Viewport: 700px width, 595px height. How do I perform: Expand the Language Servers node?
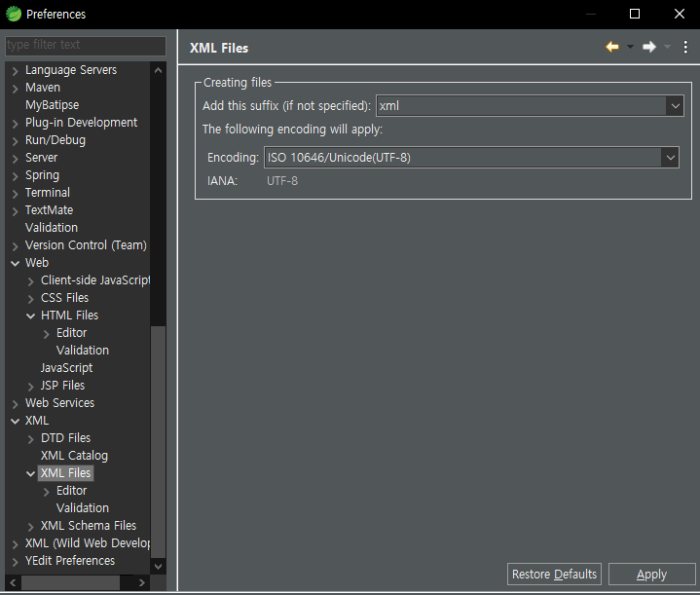pyautogui.click(x=16, y=71)
